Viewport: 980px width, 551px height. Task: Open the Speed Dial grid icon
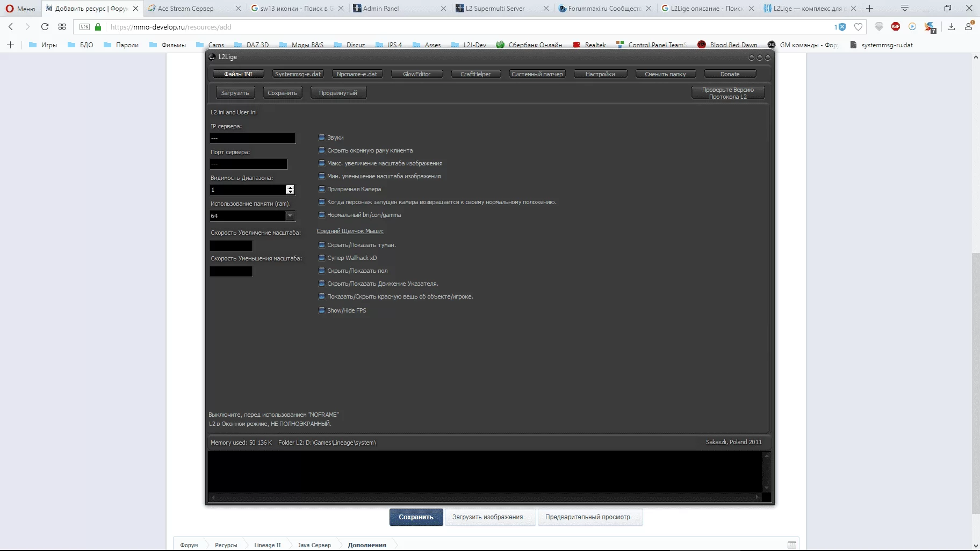click(62, 27)
